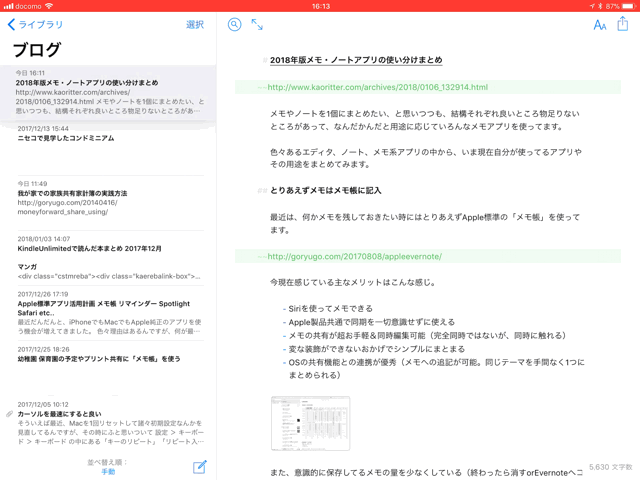Tap the embedded screenshot thumbnail
640x480 pixels.
(x=310, y=422)
